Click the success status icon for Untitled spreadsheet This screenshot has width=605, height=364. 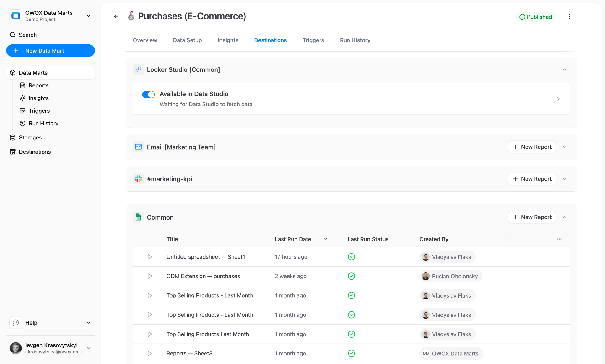[351, 257]
